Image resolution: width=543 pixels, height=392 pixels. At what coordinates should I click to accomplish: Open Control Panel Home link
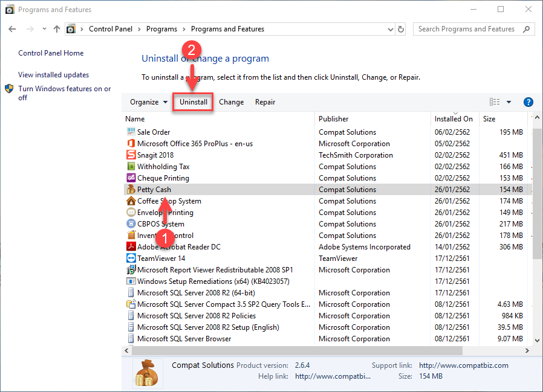(x=51, y=53)
